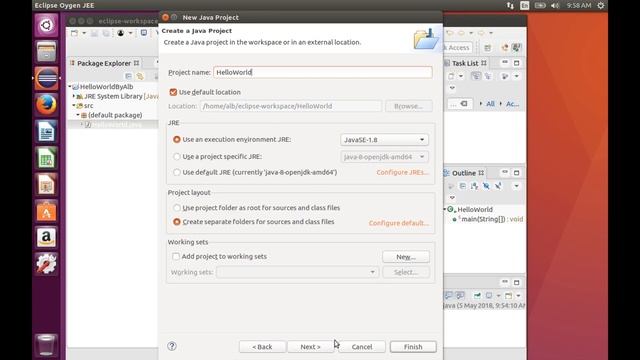Viewport: 640px width, 360px height.
Task: Maximize the Outline view
Action: (516, 173)
